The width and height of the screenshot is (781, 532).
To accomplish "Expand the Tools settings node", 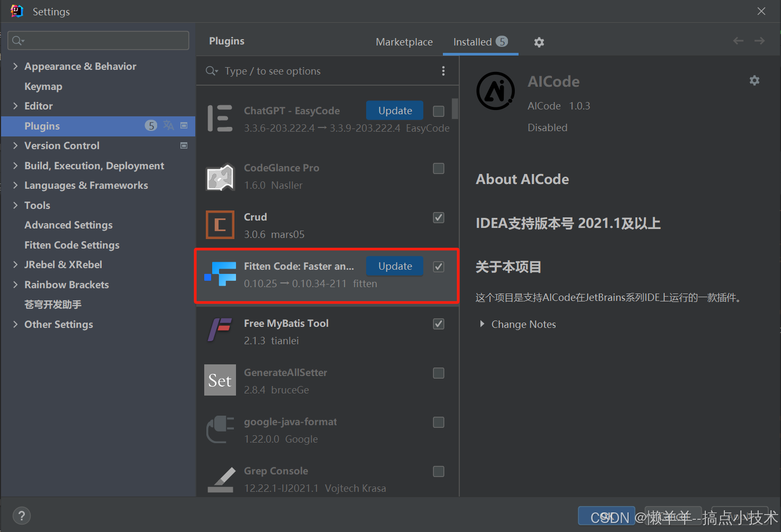I will 15,205.
